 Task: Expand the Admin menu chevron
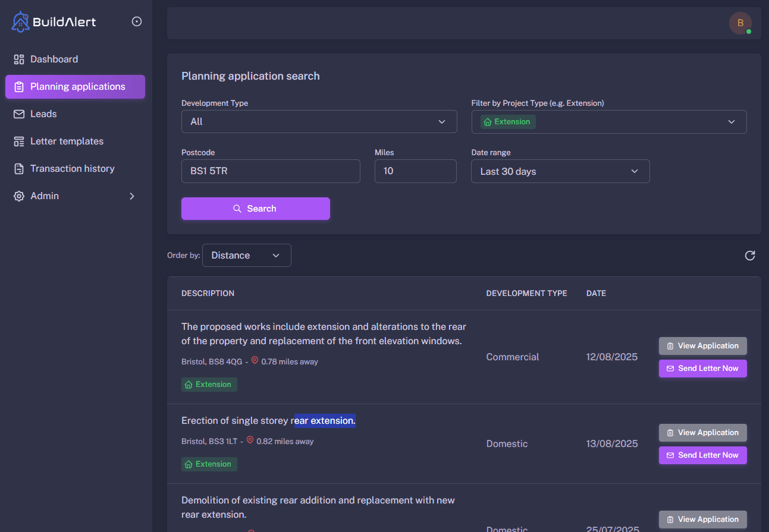(132, 196)
